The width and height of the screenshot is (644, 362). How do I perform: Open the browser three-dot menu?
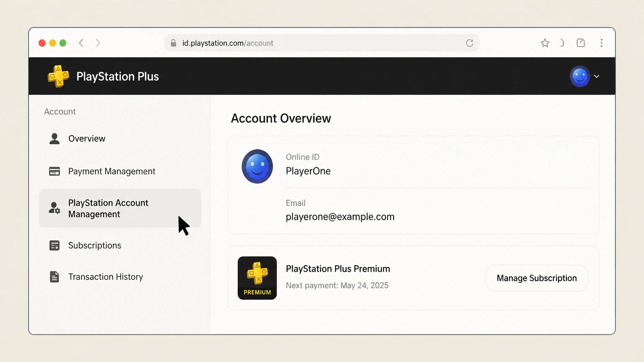602,43
